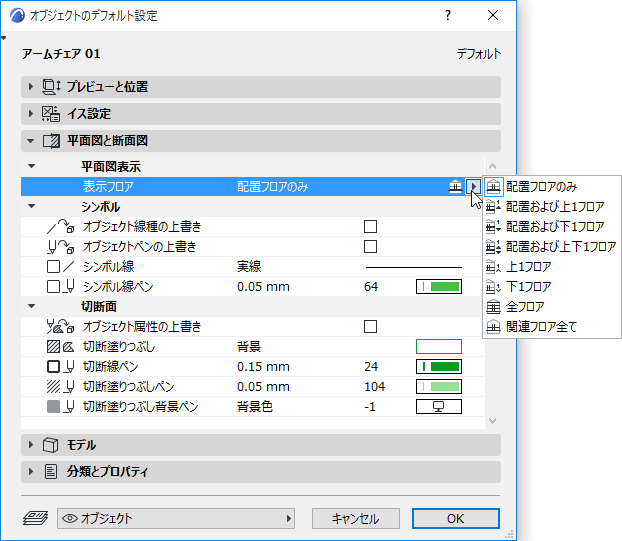Select 配置および上下1フロア menu option

click(x=552, y=247)
